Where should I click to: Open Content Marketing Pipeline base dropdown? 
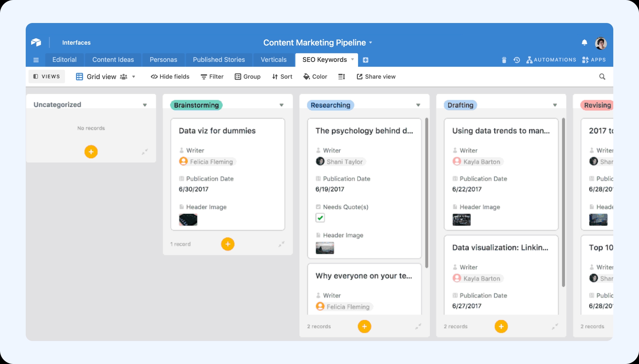tap(371, 43)
